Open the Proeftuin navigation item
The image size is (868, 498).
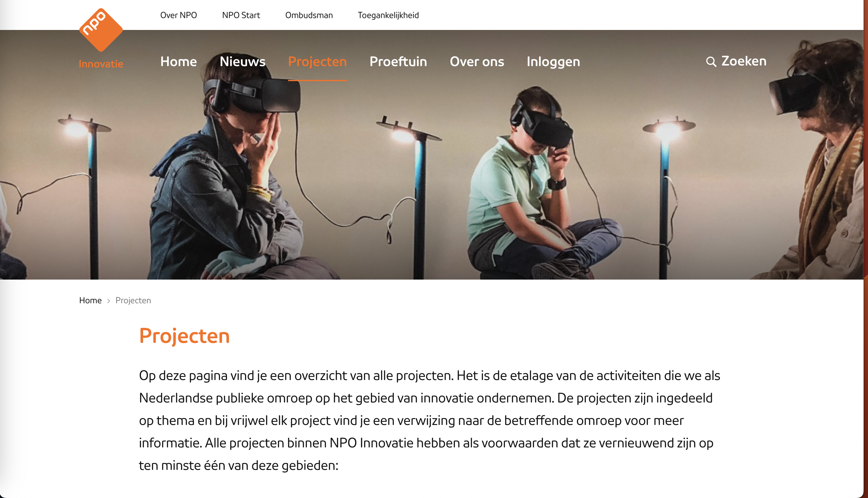tap(398, 61)
